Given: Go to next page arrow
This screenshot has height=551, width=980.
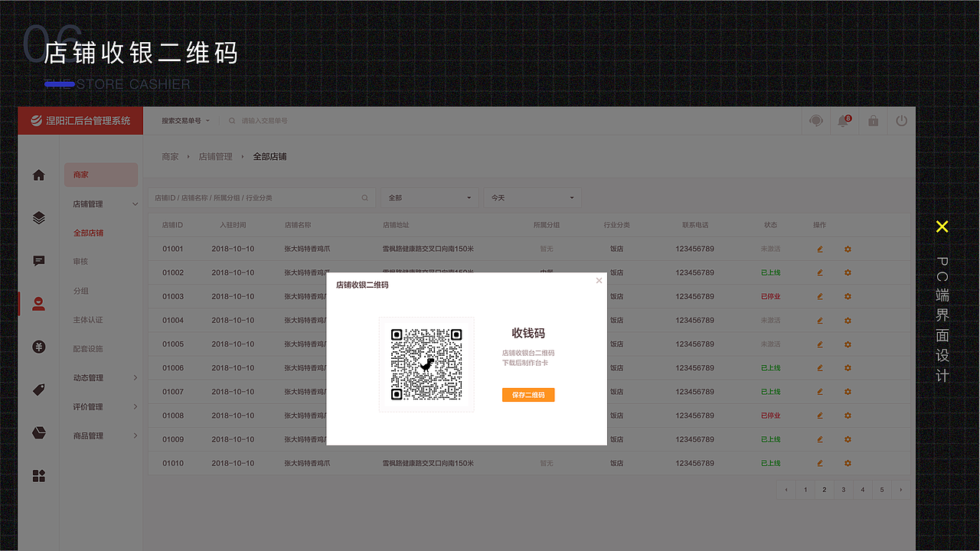Looking at the screenshot, I should click(x=901, y=490).
